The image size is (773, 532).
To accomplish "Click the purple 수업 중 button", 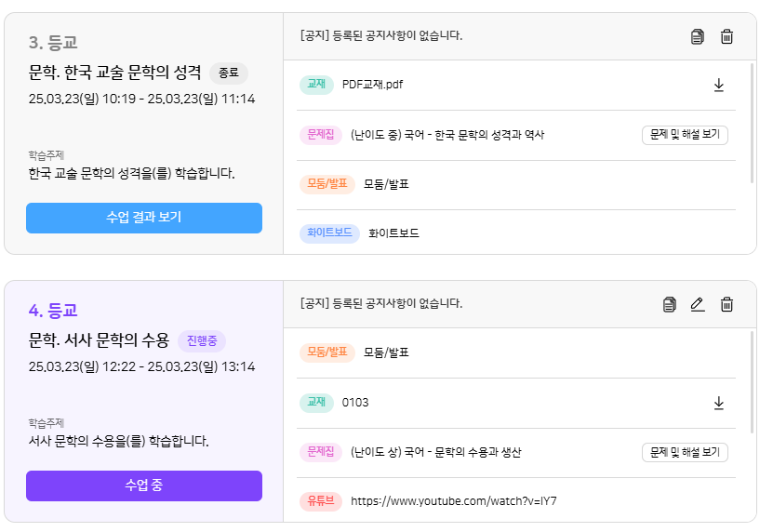I will tap(144, 485).
